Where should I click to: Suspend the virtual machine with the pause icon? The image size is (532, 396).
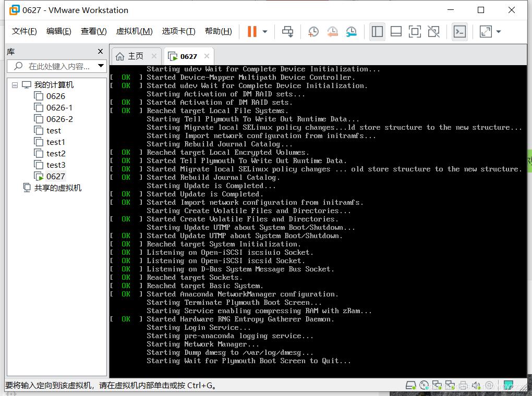(253, 32)
